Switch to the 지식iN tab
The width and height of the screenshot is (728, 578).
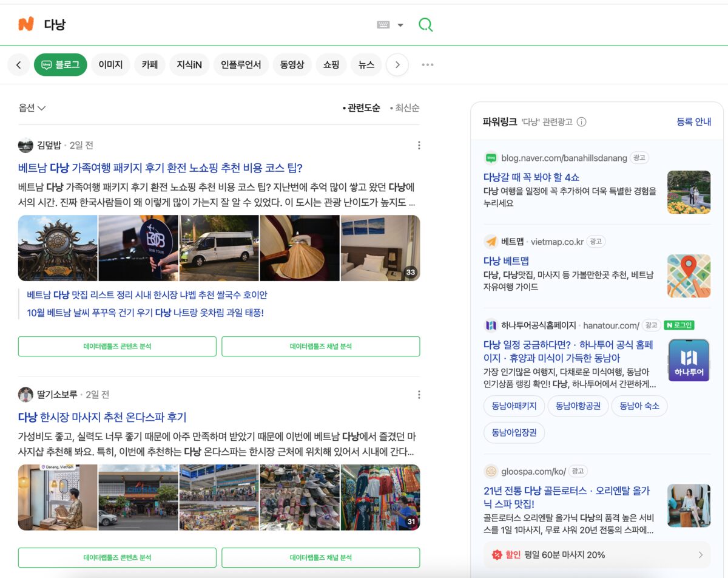(189, 65)
